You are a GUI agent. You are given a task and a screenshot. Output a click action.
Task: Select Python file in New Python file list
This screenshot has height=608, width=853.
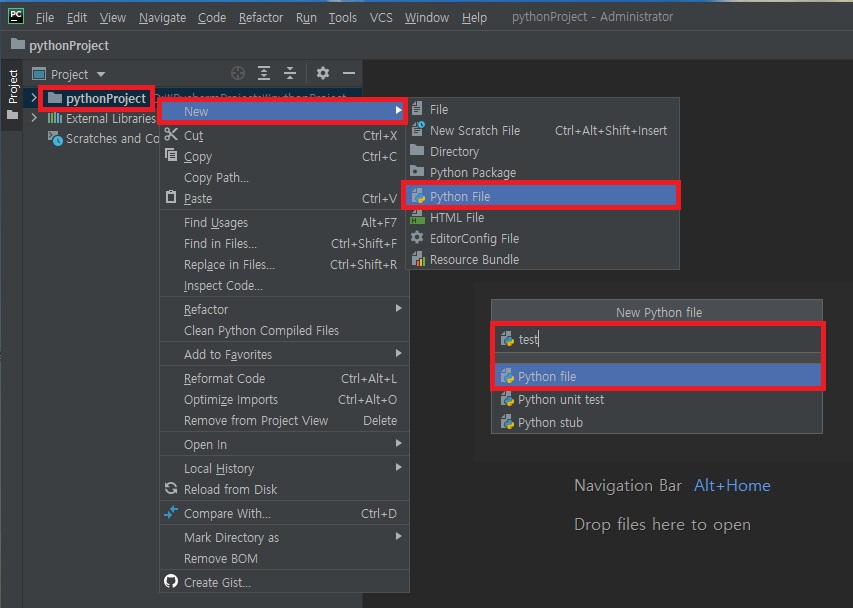click(x=658, y=376)
